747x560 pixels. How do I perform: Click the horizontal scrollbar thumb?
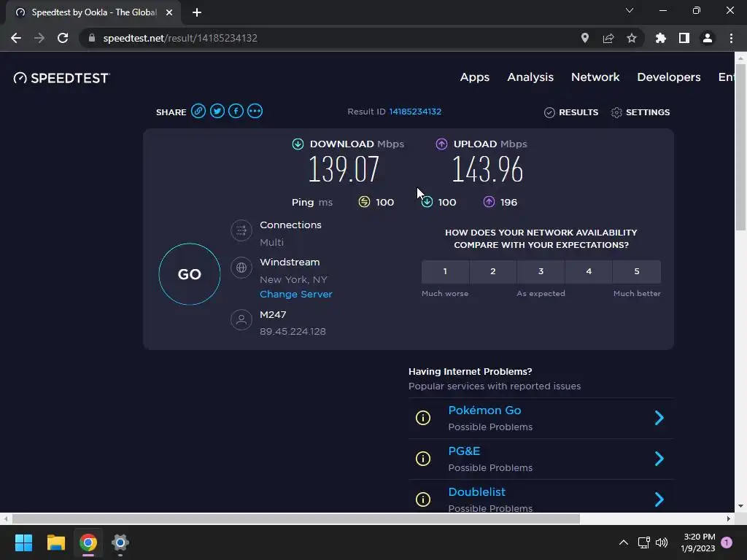point(296,518)
